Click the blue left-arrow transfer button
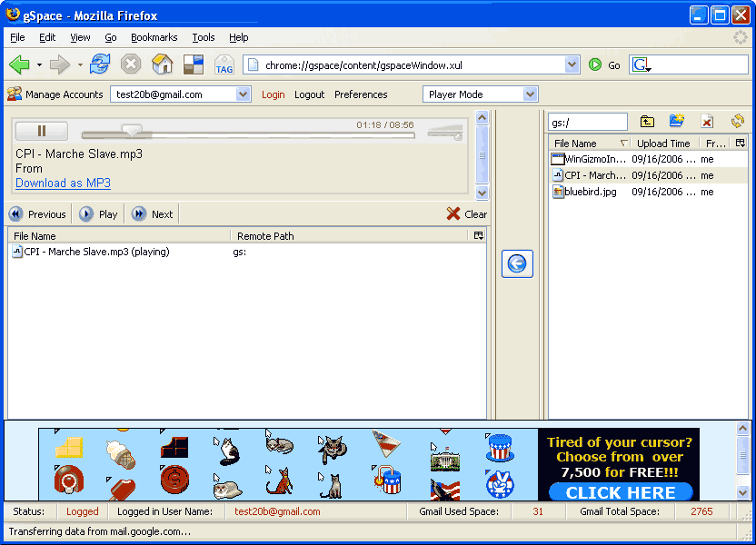The height and width of the screenshot is (545, 756). tap(517, 263)
